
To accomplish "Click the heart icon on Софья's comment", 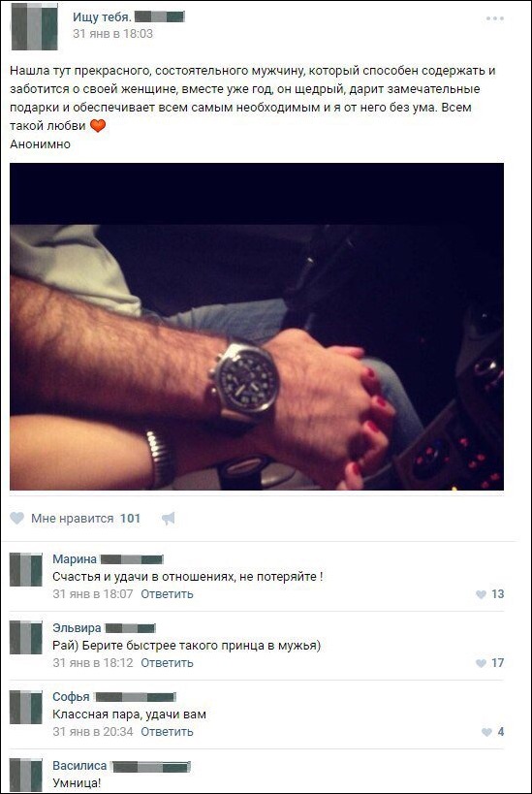I will click(486, 732).
